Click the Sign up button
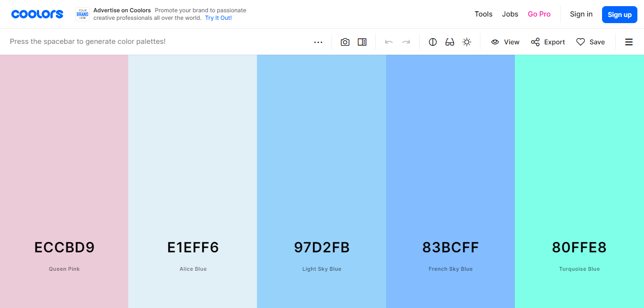This screenshot has height=308, width=644. pos(619,15)
